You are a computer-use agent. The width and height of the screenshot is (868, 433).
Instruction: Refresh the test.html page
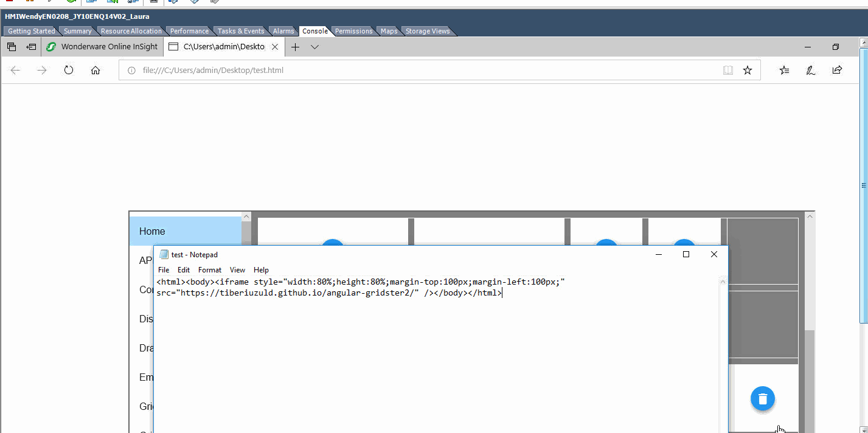(x=69, y=70)
